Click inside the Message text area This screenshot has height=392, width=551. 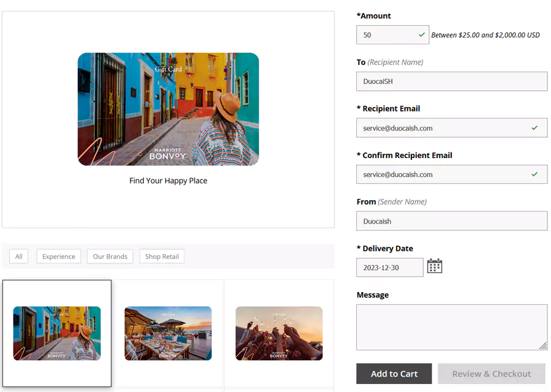coord(450,327)
